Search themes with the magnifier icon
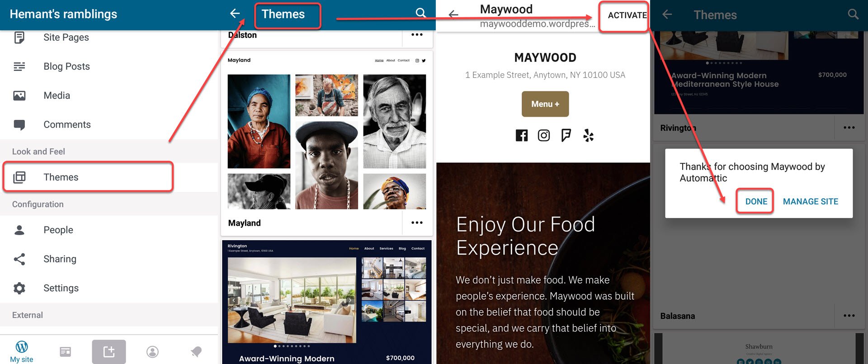 (421, 13)
